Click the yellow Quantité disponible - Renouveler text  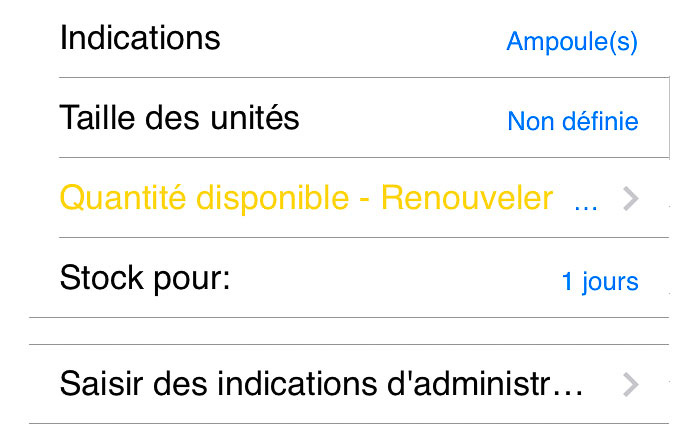[306, 199]
